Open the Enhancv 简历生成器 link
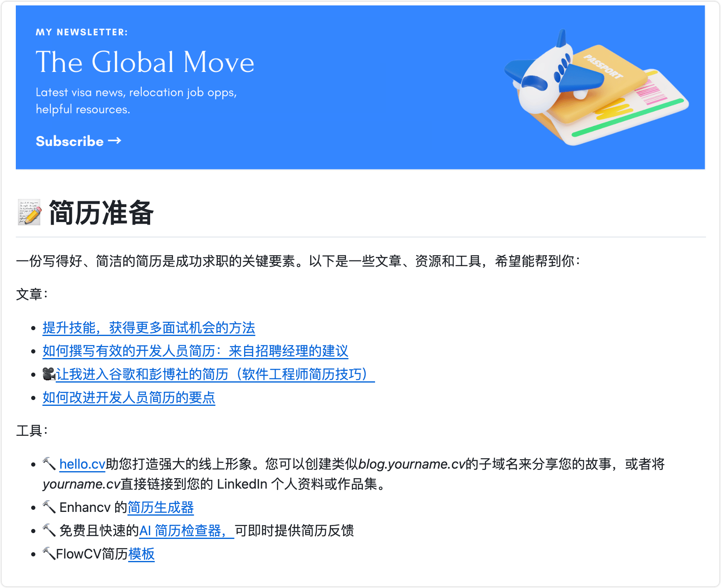 tap(160, 508)
